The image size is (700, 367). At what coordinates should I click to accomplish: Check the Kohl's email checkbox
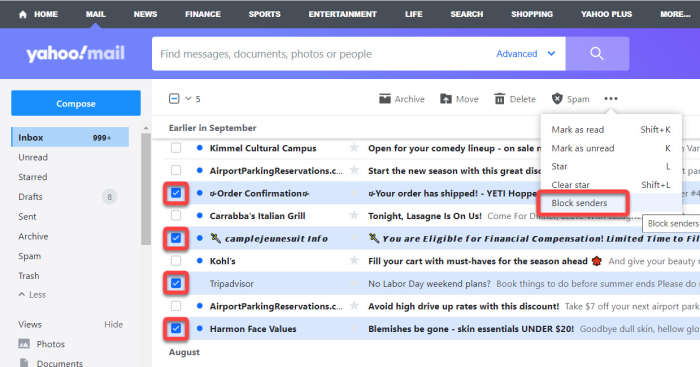176,261
